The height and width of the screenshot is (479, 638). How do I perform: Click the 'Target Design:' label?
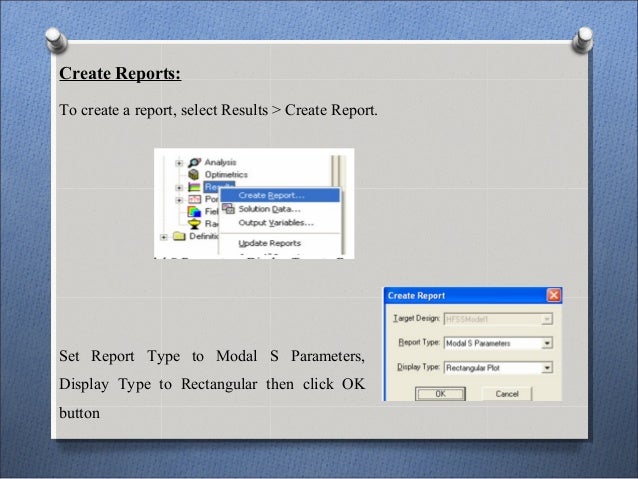coord(416,318)
